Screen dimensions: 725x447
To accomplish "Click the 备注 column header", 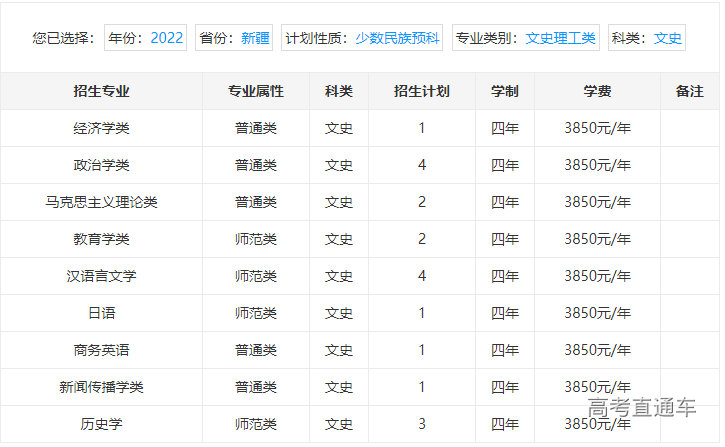I will 689,91.
